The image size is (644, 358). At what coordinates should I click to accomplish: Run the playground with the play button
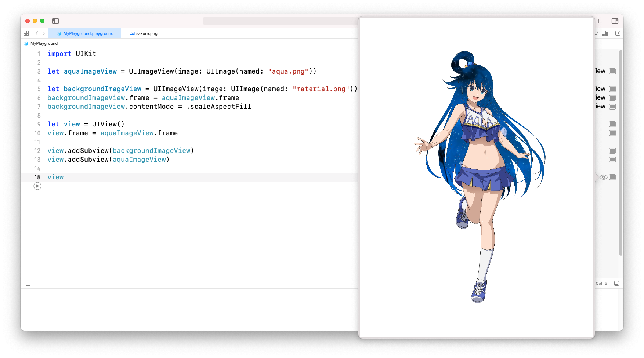[x=37, y=186]
